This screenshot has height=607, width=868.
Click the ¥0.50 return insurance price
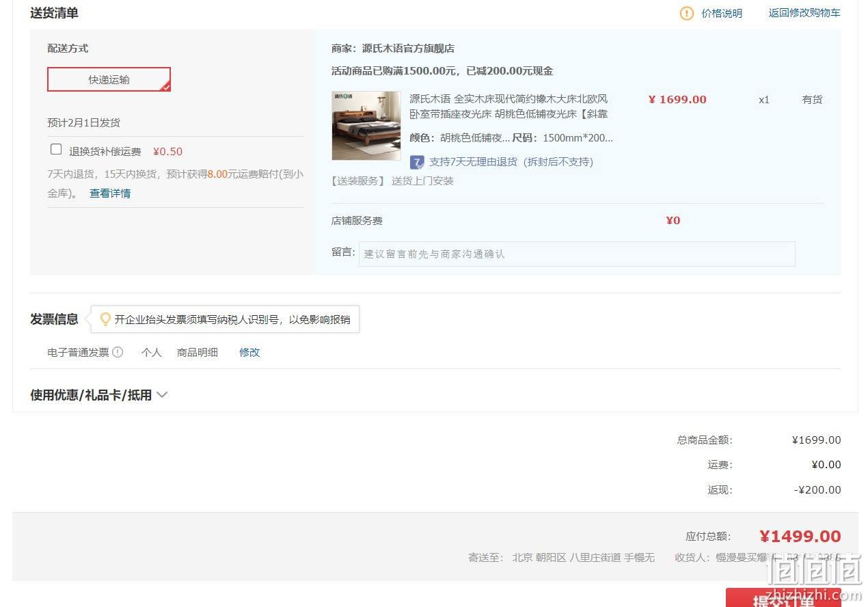(167, 152)
